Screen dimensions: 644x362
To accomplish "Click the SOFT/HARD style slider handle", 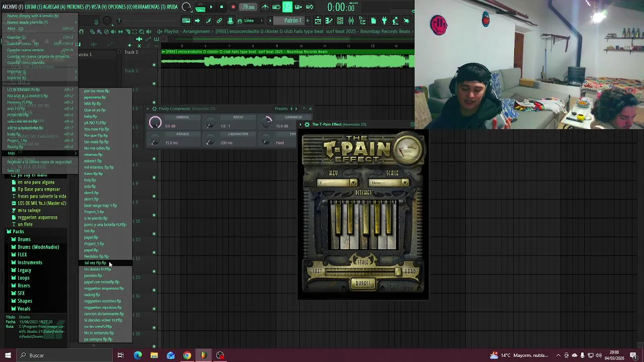I will [x=397, y=271].
